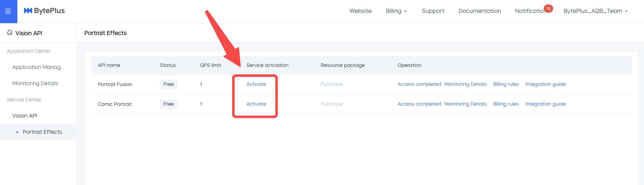The height and width of the screenshot is (185, 644).
Task: Purchase resource package for Portrait Fusion
Action: 331,84
